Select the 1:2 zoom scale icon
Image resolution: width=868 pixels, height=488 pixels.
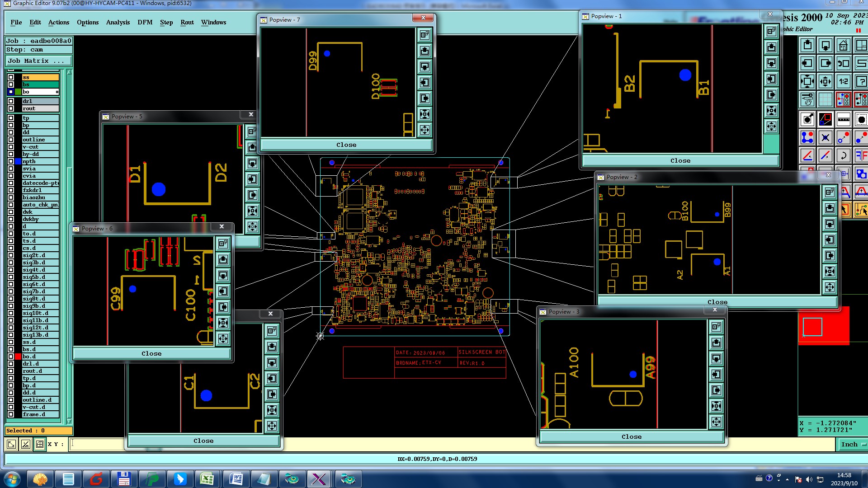(x=844, y=82)
